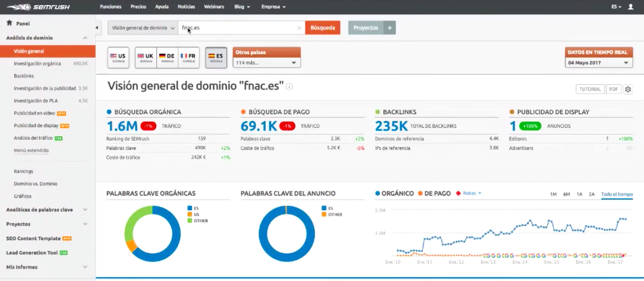Viewport: 644px width, 281px height.
Task: Click paid traffic value 69.1K
Action: (258, 126)
